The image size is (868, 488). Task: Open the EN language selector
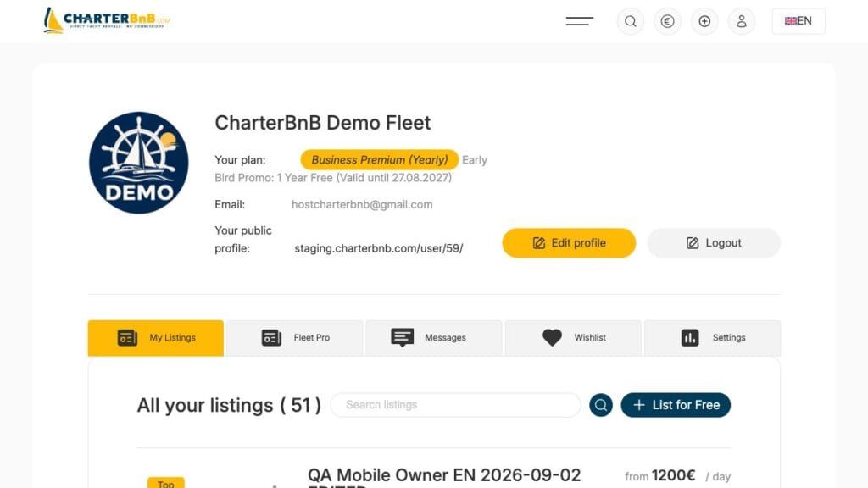coord(798,21)
